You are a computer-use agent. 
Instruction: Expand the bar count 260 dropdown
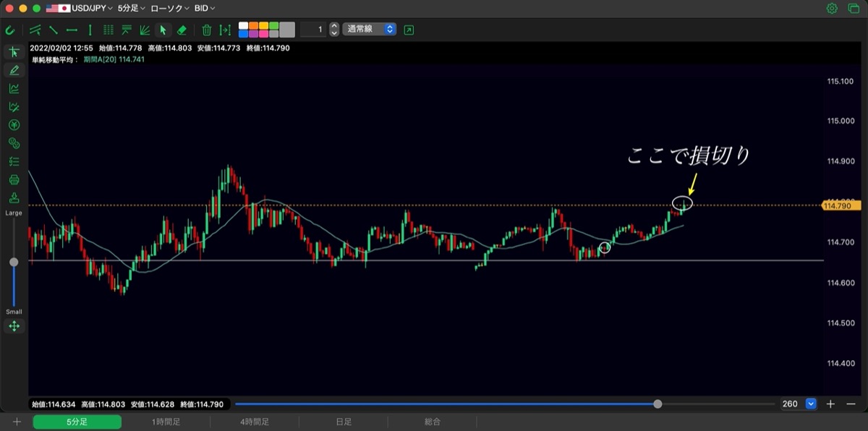tap(811, 404)
